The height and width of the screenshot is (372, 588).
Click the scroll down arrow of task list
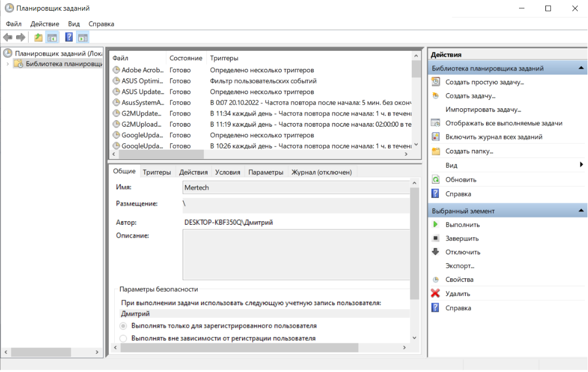tap(416, 145)
